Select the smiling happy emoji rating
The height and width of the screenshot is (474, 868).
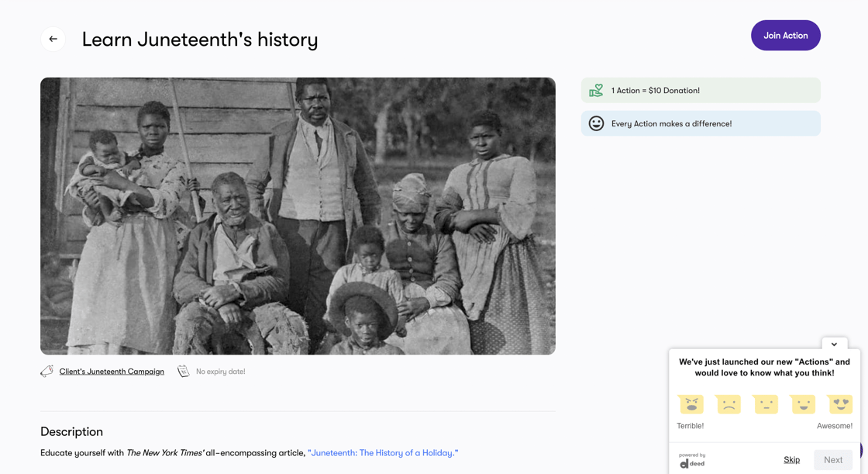(803, 404)
